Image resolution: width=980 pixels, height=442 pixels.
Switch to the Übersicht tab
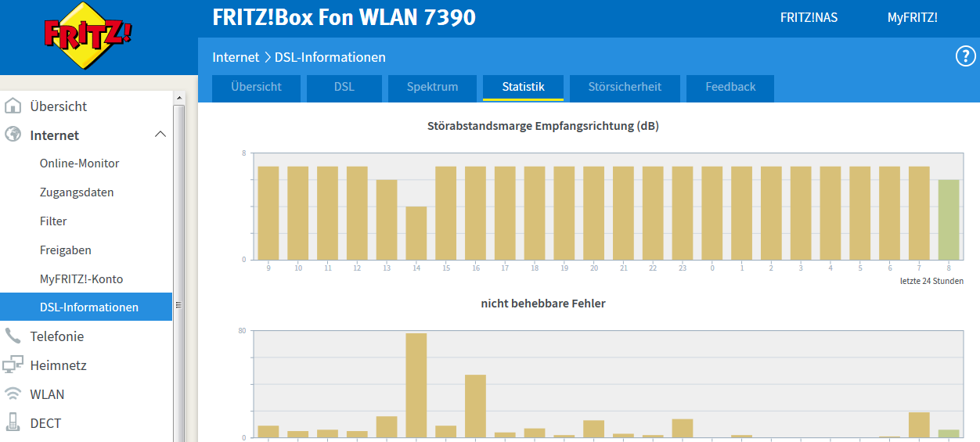[256, 88]
